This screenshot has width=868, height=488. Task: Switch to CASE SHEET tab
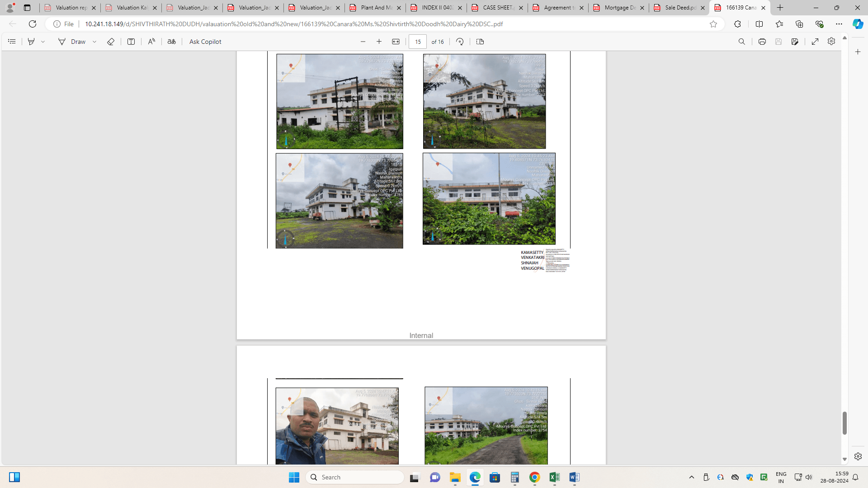[x=497, y=8]
